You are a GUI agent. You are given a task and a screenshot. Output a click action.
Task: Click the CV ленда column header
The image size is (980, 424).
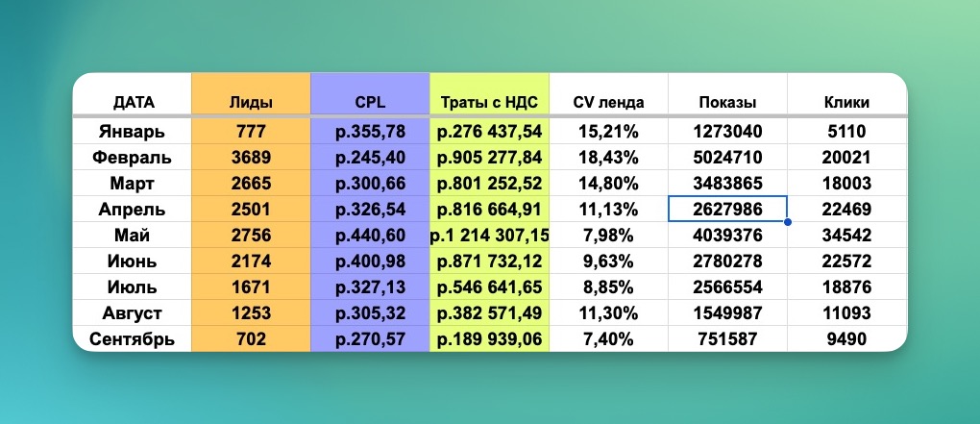click(608, 101)
